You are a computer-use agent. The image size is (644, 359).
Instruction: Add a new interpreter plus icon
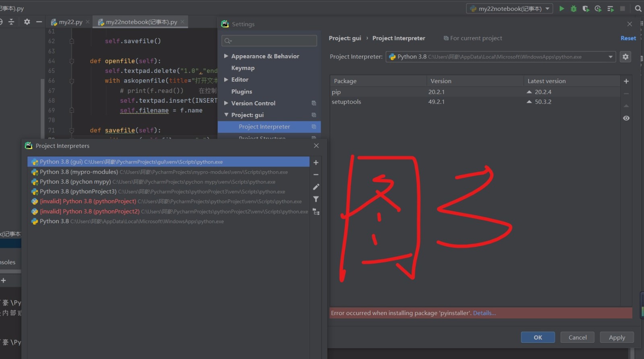click(x=316, y=162)
